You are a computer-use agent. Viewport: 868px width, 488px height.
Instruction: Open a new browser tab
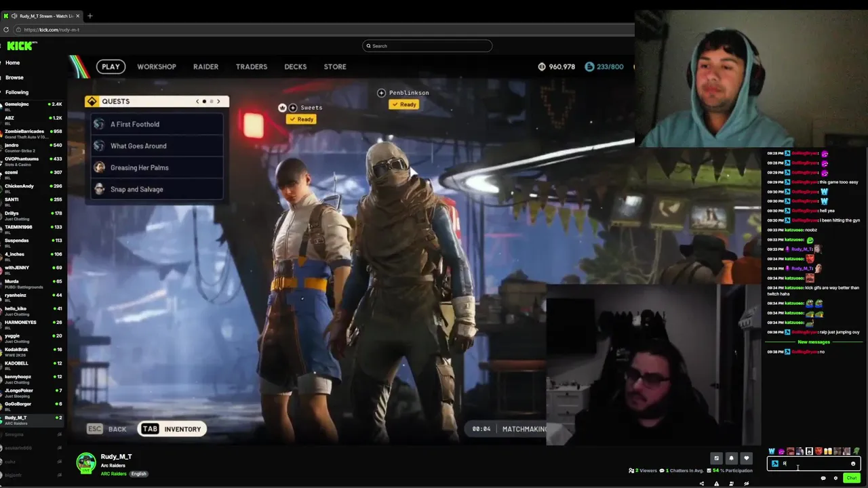point(90,16)
